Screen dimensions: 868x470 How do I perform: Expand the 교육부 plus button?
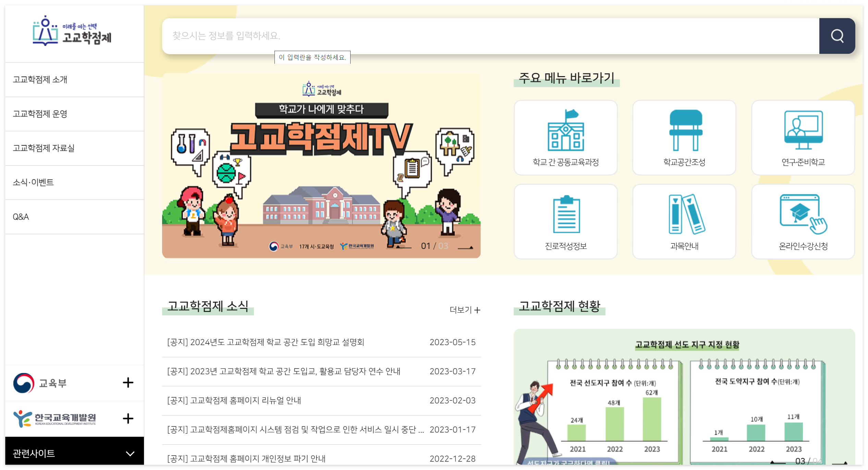[128, 383]
